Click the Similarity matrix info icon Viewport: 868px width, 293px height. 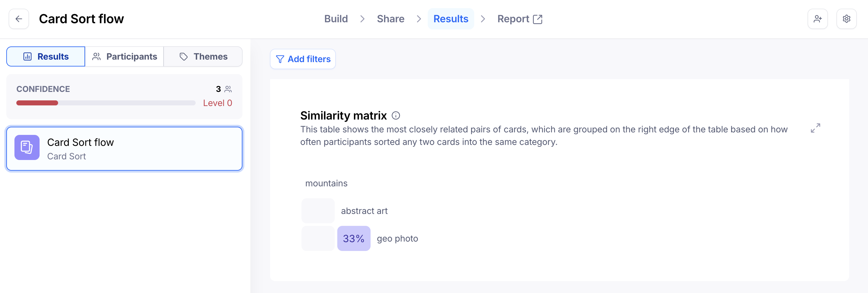coord(396,115)
